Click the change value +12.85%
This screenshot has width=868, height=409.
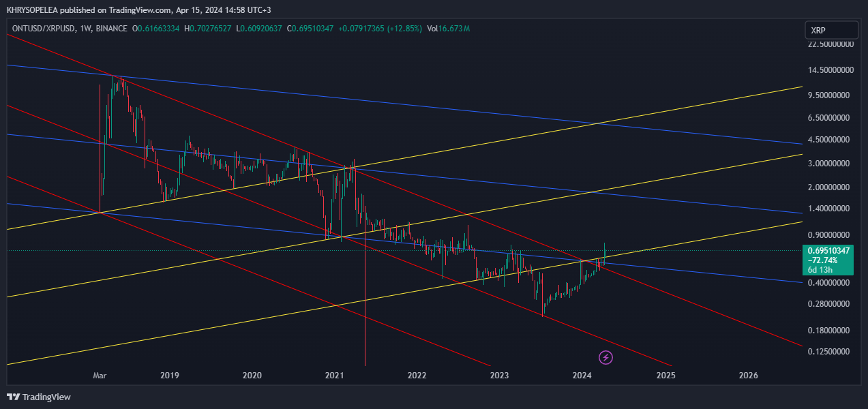[x=405, y=29]
